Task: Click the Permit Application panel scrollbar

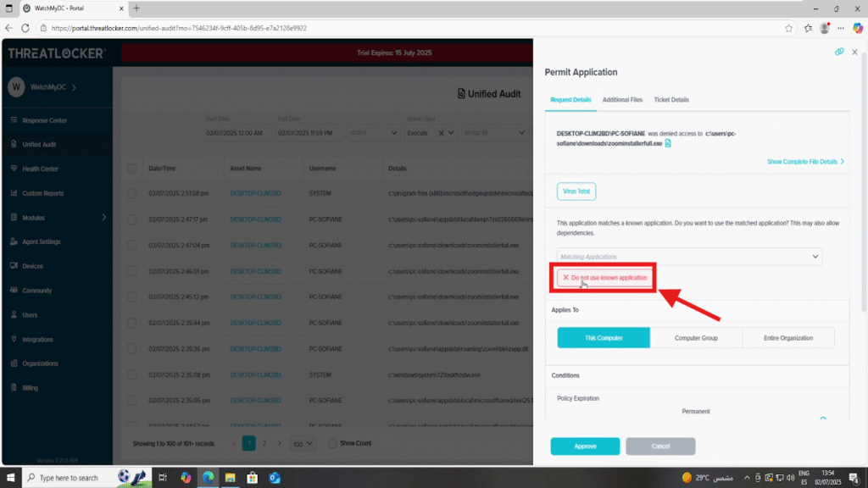Action: 864,183
